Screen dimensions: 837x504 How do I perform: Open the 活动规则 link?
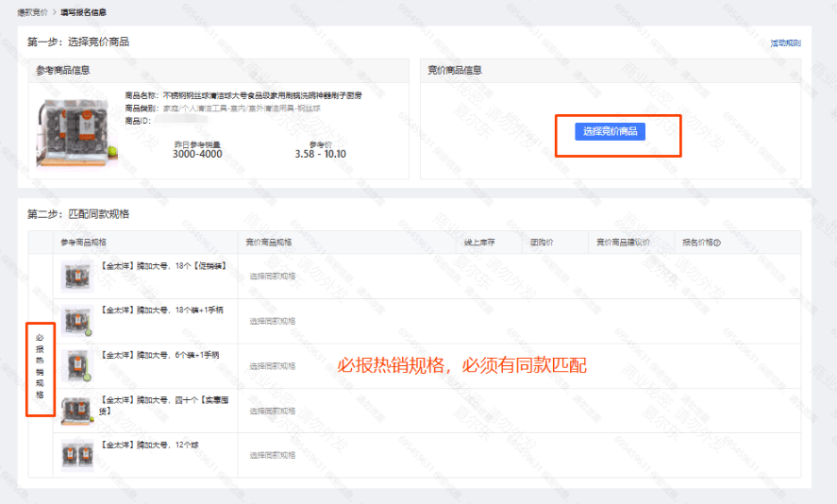785,43
